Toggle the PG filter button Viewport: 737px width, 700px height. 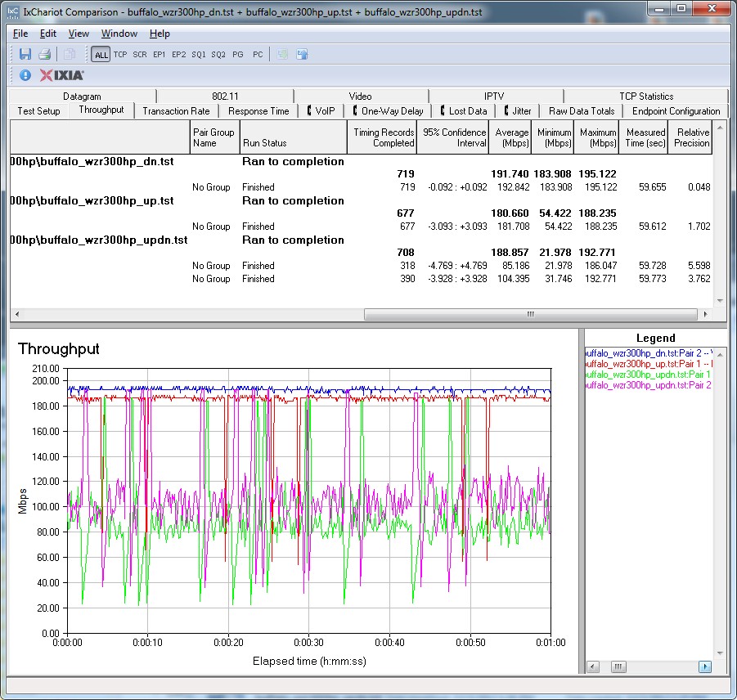(x=238, y=55)
